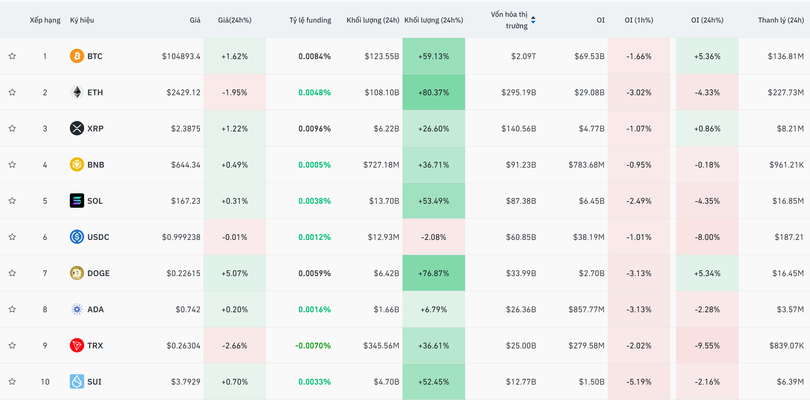Click the Bitcoin (BTC) coin icon
This screenshot has height=400, width=810.
(77, 56)
